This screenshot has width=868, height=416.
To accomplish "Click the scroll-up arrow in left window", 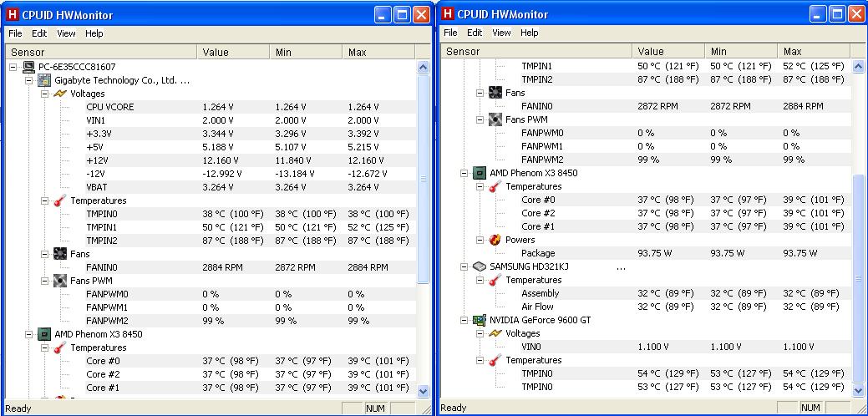I will point(423,68).
